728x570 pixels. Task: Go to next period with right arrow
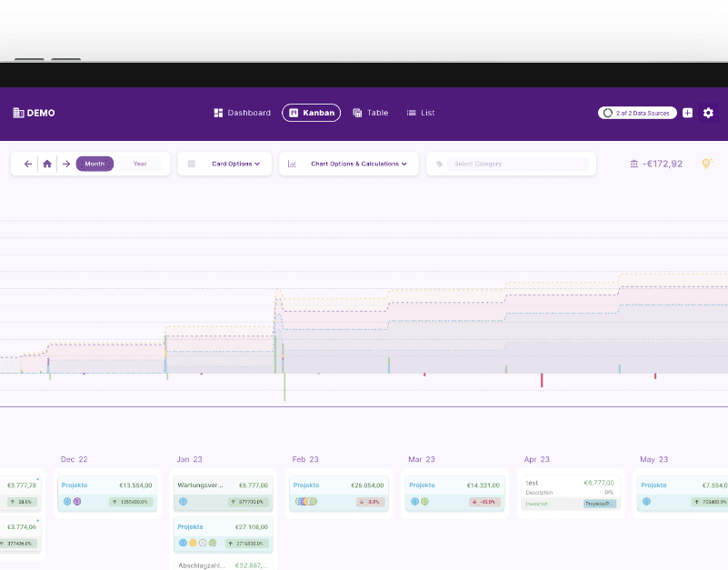click(66, 164)
